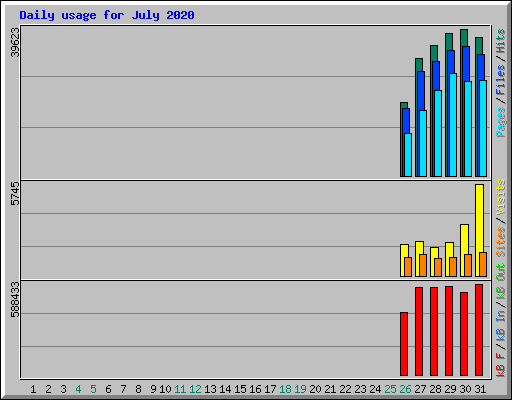The height and width of the screenshot is (400, 512).
Task: Click day 30 on the x-axis
Action: click(465, 389)
